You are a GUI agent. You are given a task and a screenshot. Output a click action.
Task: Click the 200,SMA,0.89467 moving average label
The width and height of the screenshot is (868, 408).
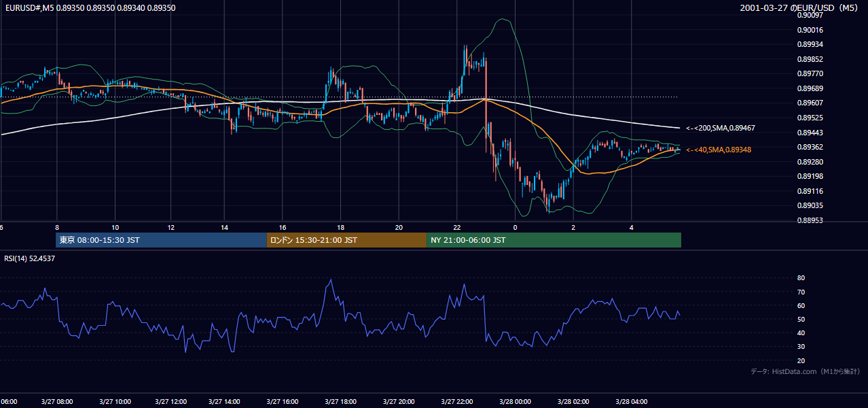click(x=721, y=128)
